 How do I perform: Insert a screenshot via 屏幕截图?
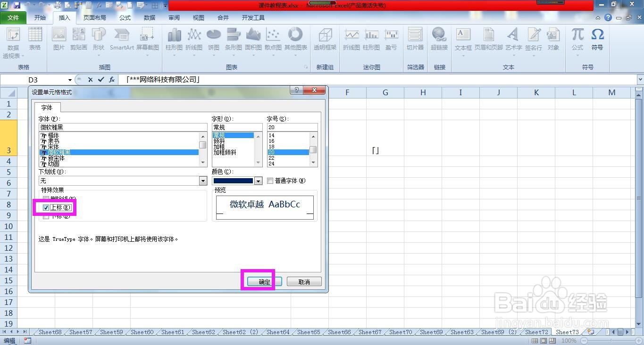click(x=147, y=40)
